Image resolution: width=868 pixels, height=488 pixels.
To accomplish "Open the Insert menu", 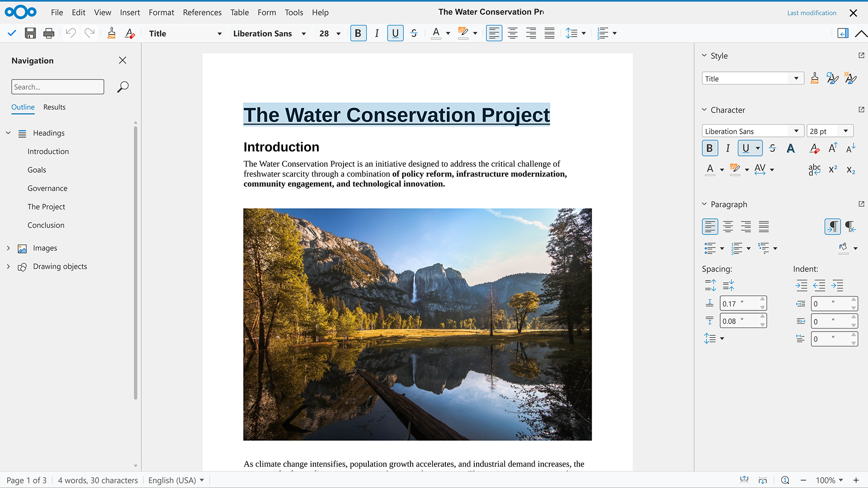I will [x=130, y=12].
